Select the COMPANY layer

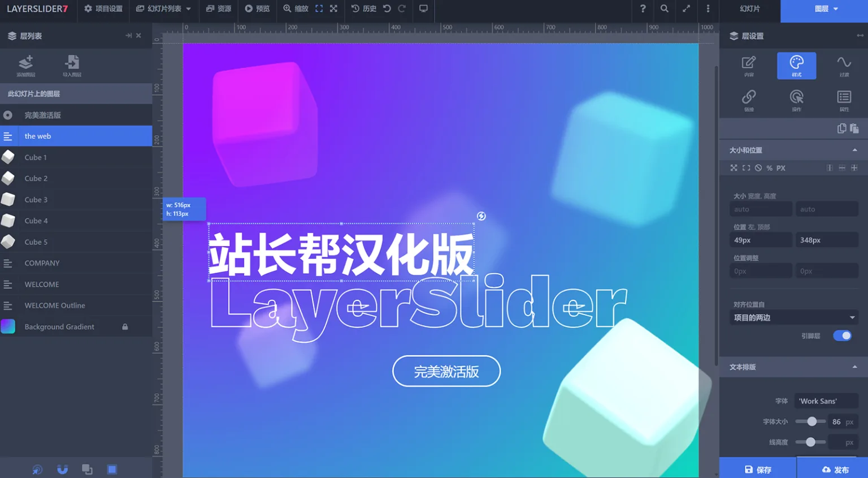[x=76, y=263]
